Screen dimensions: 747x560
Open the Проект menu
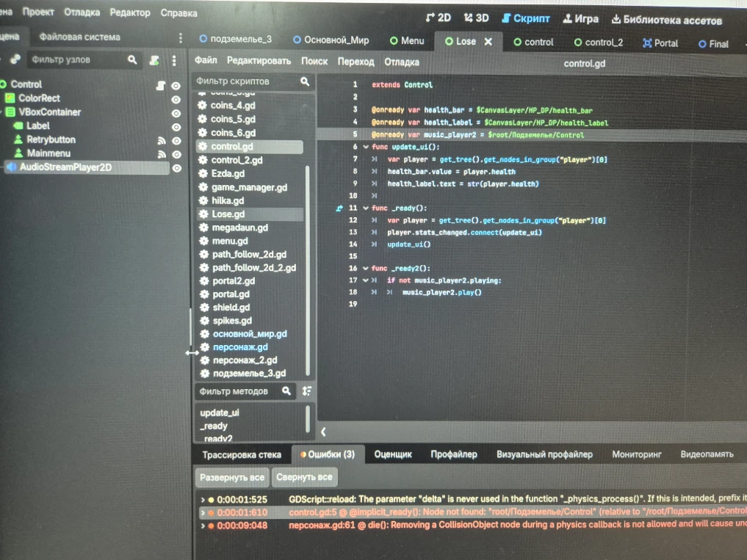pyautogui.click(x=38, y=12)
